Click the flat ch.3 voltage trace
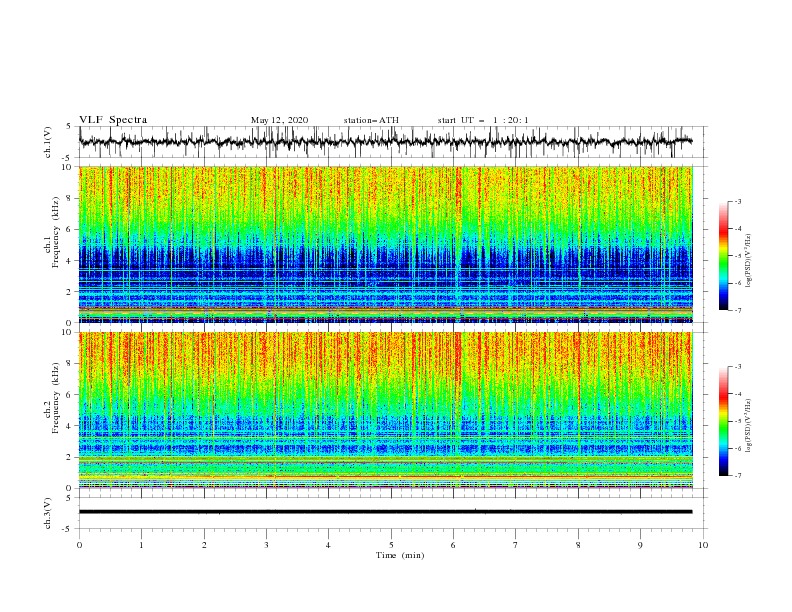This screenshot has width=792, height=612. (x=385, y=512)
